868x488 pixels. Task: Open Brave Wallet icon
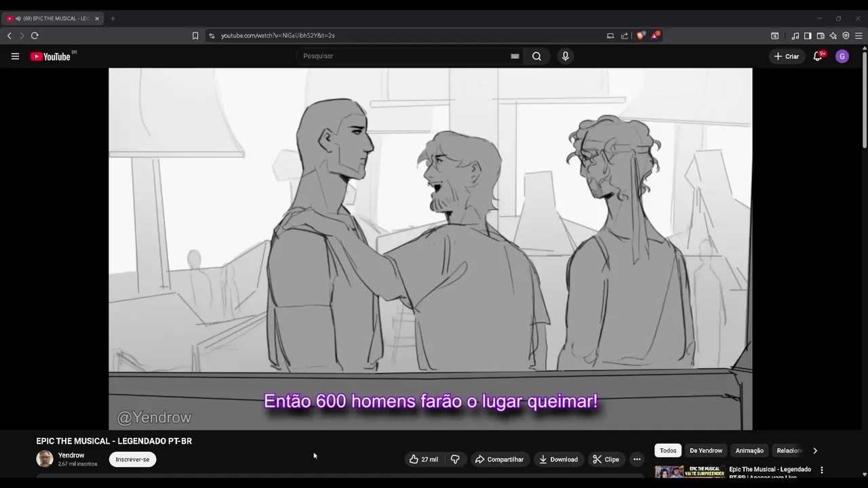point(821,36)
